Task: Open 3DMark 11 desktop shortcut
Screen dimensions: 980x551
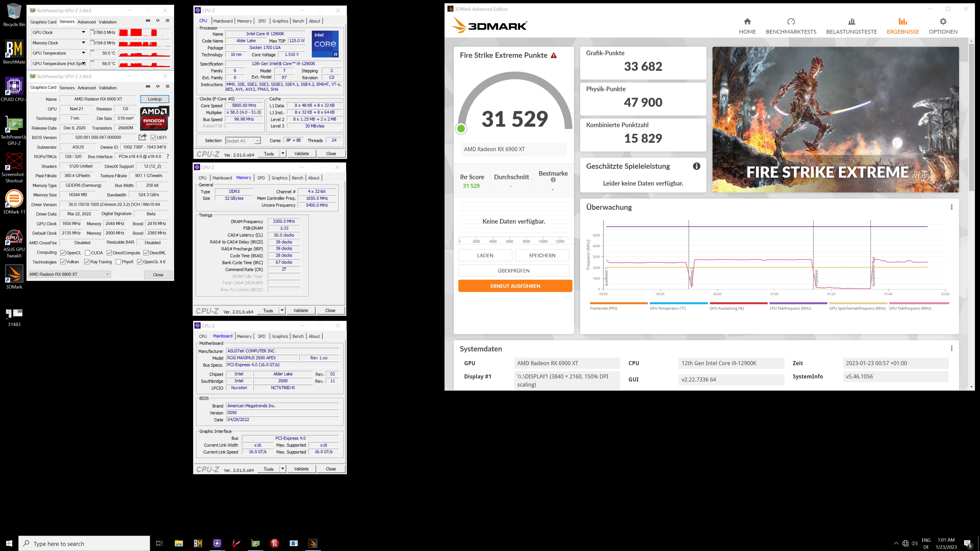Action: (x=14, y=202)
